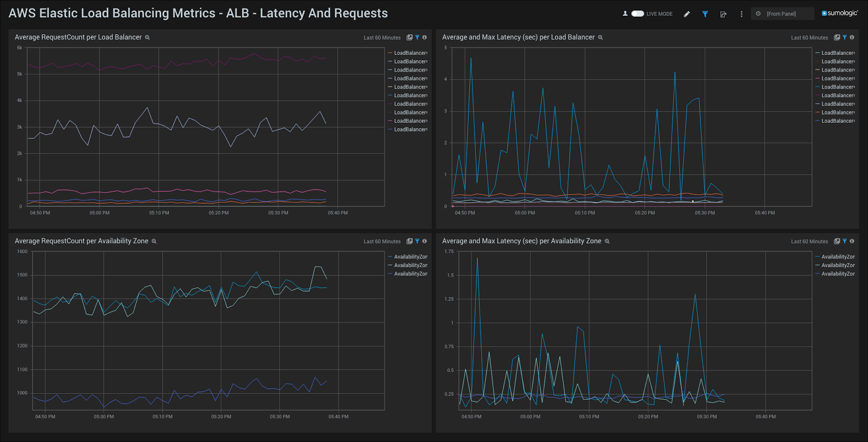
Task: Click the Average and Max Latency per Availability Zone title
Action: [521, 241]
